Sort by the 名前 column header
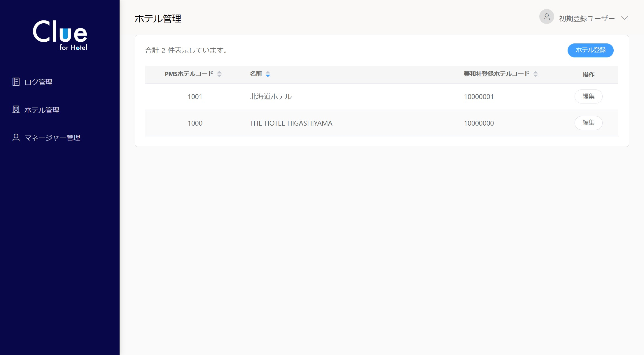This screenshot has height=355, width=644. tap(256, 74)
